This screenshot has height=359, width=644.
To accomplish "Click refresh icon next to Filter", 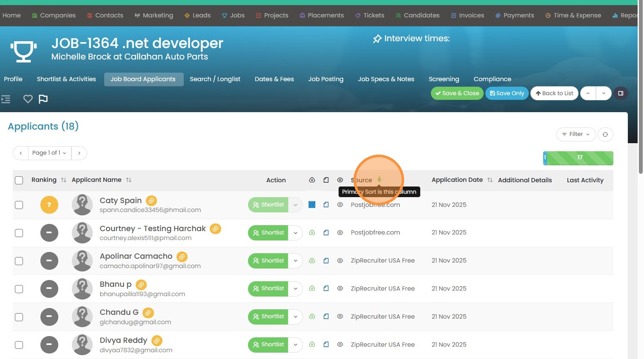I will [x=605, y=134].
